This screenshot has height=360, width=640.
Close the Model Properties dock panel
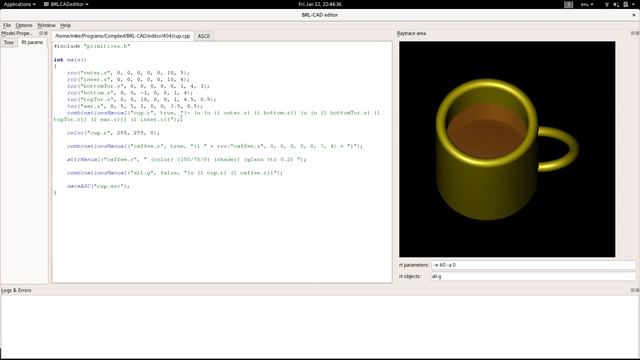click(46, 33)
